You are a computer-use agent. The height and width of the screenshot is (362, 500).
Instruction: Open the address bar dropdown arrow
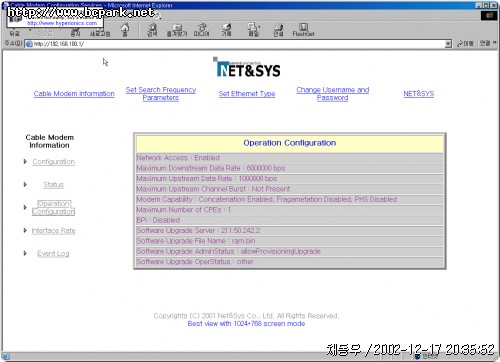448,44
